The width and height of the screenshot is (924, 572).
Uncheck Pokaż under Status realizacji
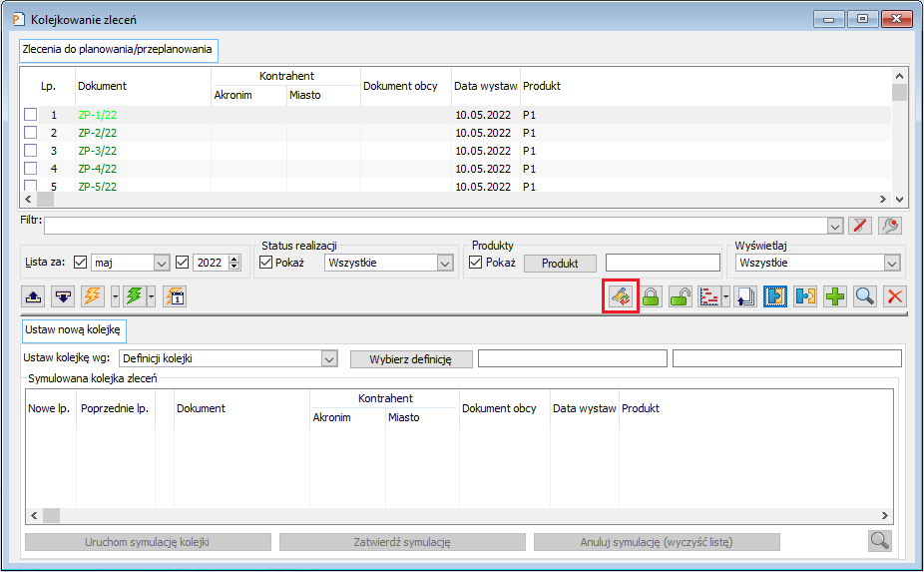point(265,263)
